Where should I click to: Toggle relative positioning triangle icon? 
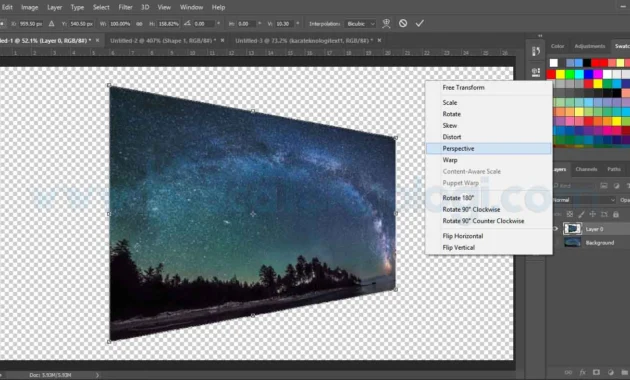pos(51,24)
